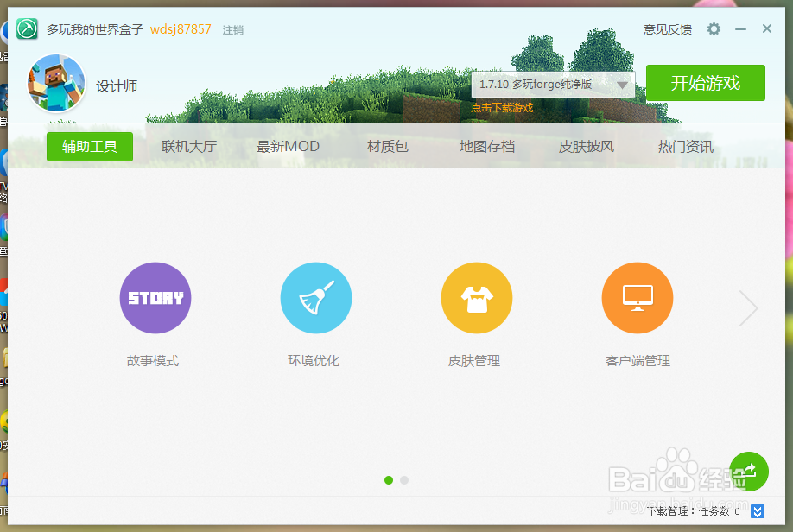
Task: Click the username wdsj87857
Action: [181, 29]
